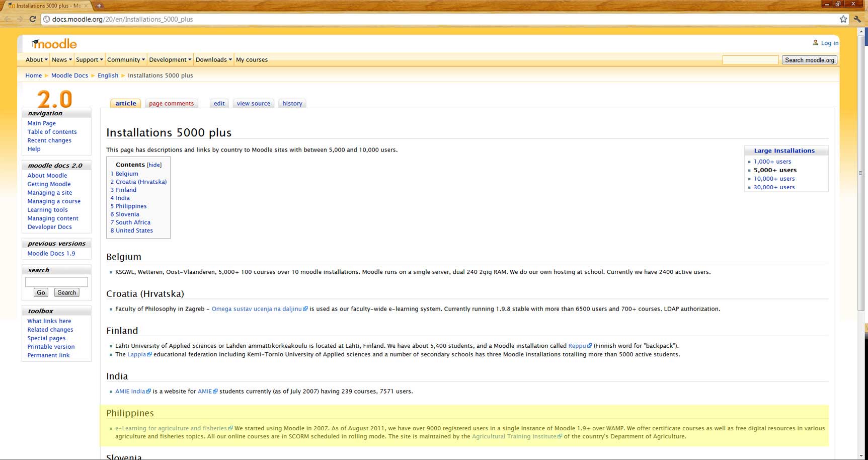This screenshot has height=460, width=868.
Task: Click the browser back arrow
Action: 8,19
